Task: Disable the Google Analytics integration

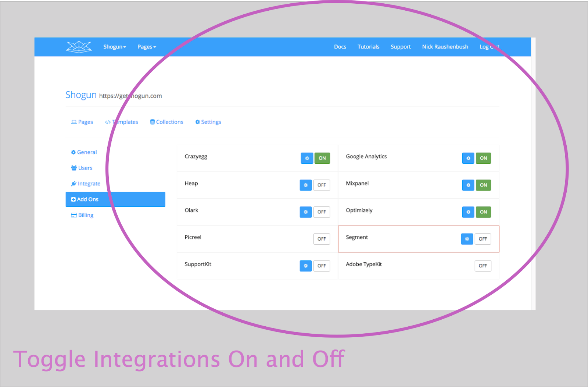Action: (484, 158)
